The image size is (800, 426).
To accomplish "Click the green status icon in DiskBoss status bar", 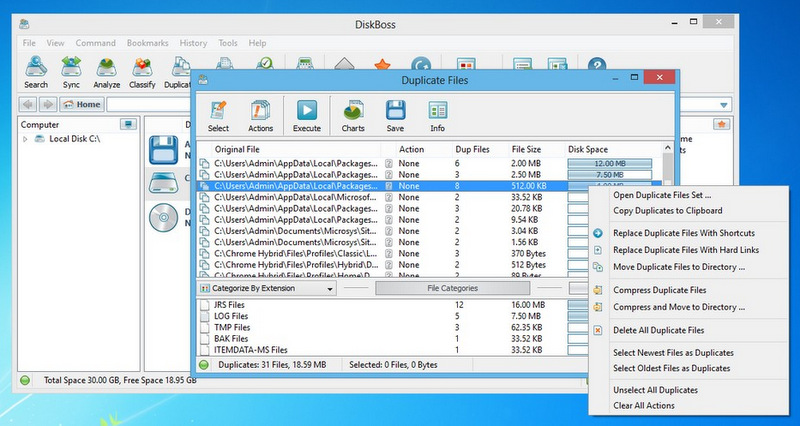I will coord(24,380).
